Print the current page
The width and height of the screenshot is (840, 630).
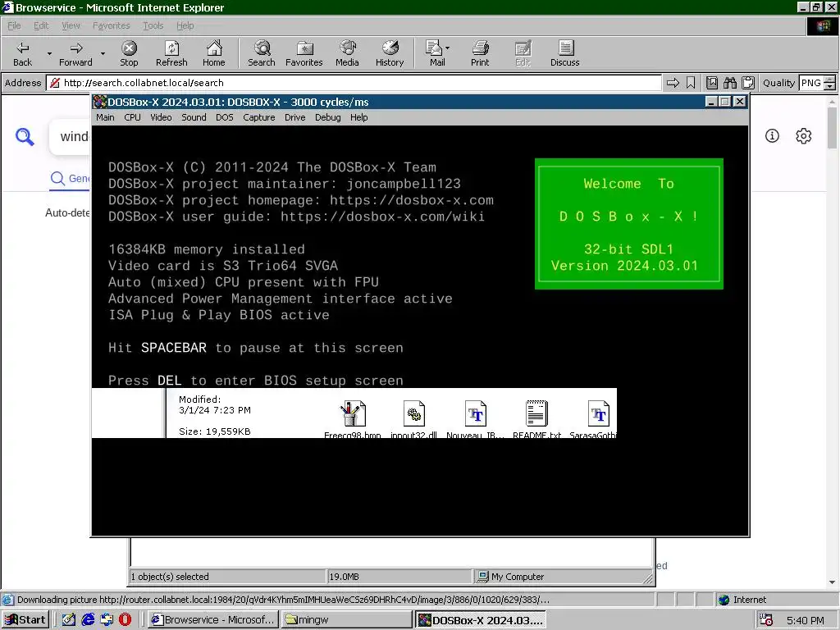pyautogui.click(x=480, y=53)
